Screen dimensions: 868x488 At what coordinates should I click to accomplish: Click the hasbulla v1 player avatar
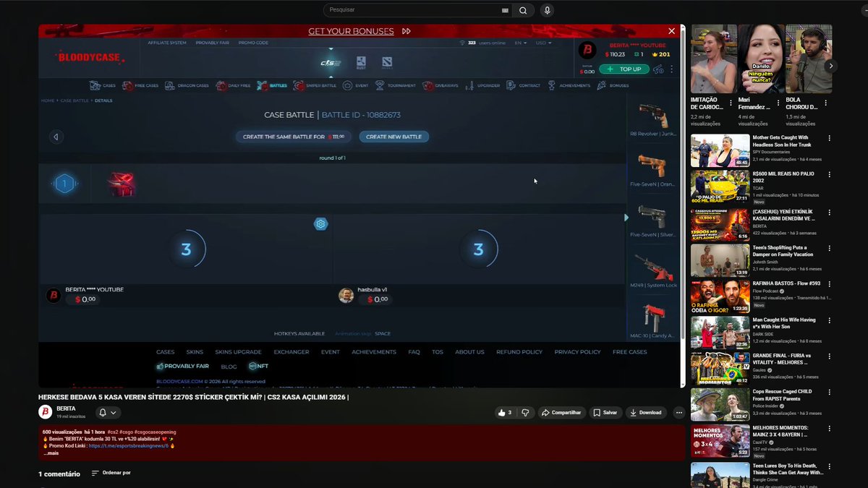346,296
